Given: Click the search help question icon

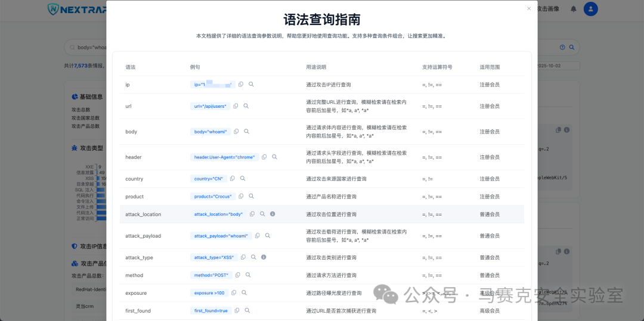Looking at the screenshot, I should coord(562,47).
